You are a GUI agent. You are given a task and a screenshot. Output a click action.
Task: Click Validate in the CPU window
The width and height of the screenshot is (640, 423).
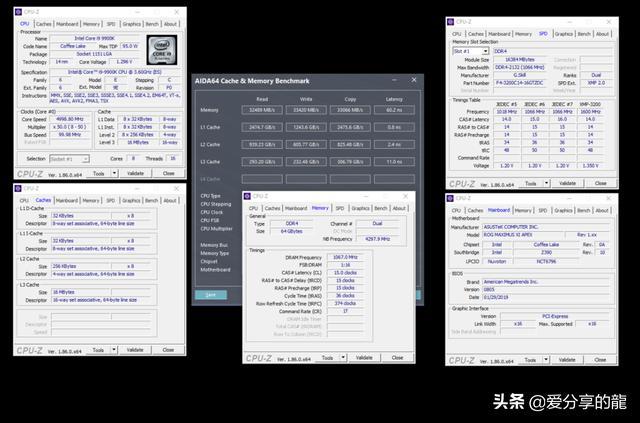click(x=136, y=174)
